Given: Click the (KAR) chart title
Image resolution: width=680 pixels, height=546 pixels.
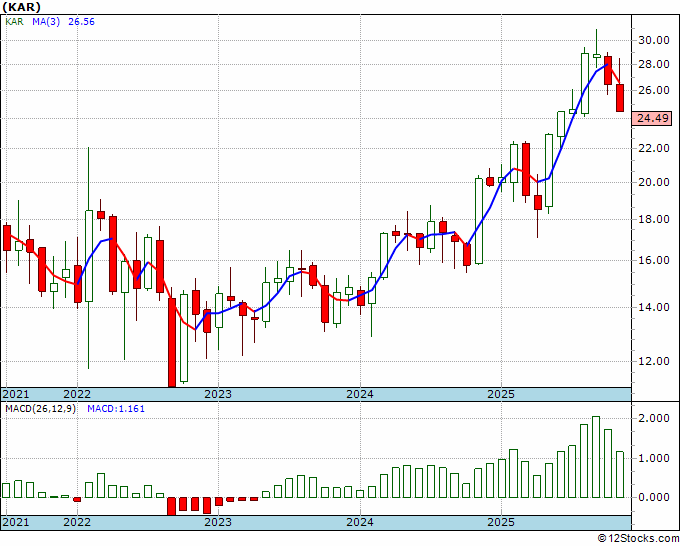Looking at the screenshot, I should point(21,7).
